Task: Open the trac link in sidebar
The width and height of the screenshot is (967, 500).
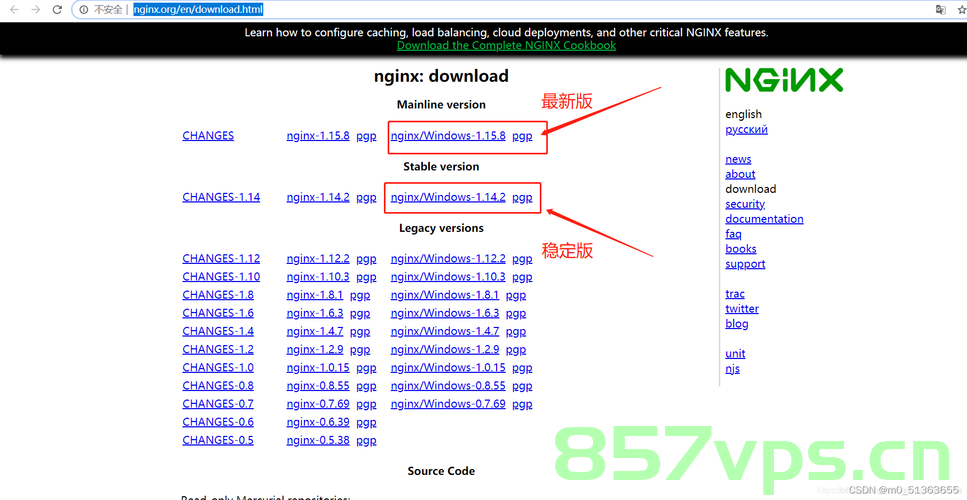Action: pos(735,294)
